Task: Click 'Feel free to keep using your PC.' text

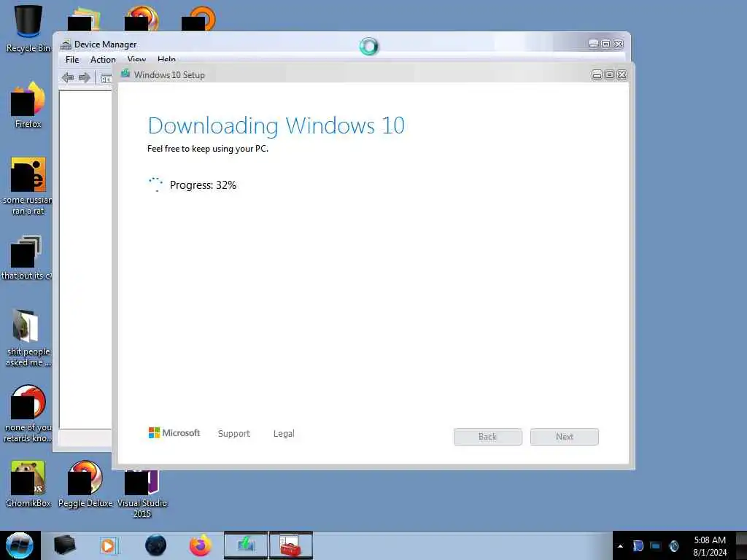Action: [208, 149]
